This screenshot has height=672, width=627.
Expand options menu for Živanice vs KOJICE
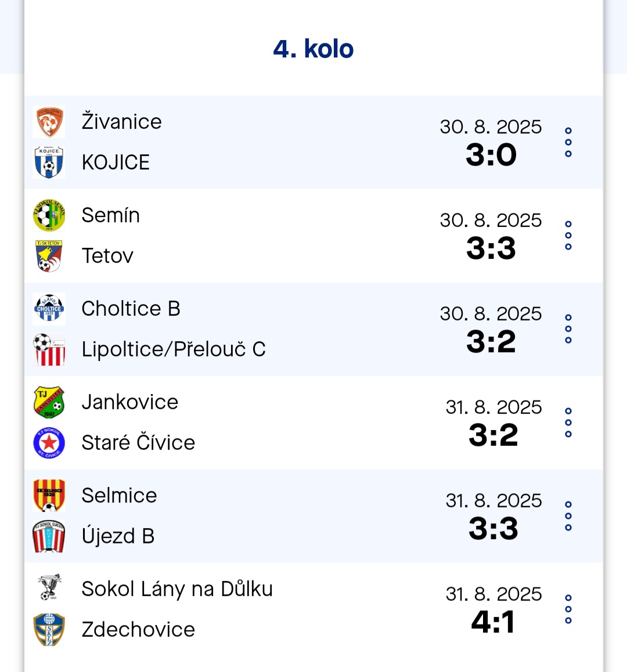[568, 142]
